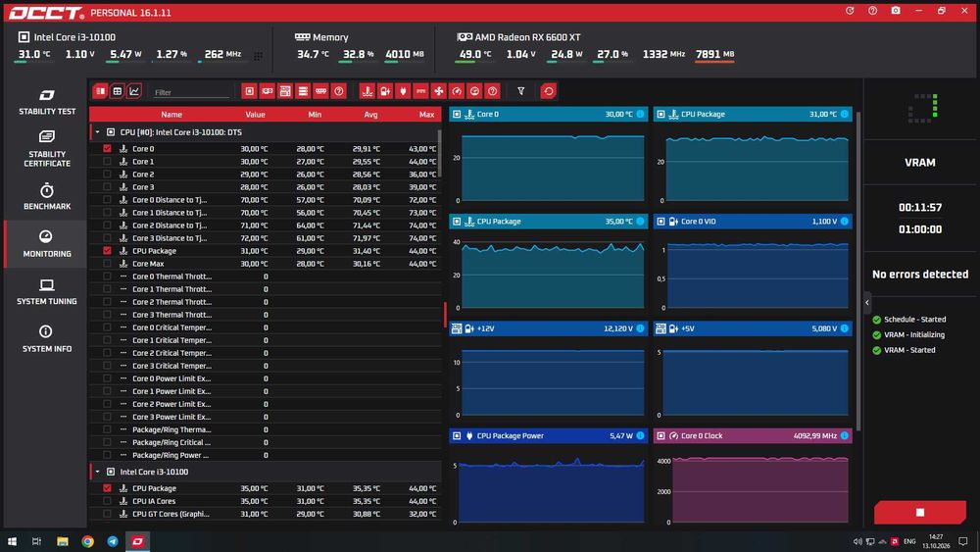Image resolution: width=980 pixels, height=552 pixels.
Task: Check the Core 3 checkbox
Action: 107,187
